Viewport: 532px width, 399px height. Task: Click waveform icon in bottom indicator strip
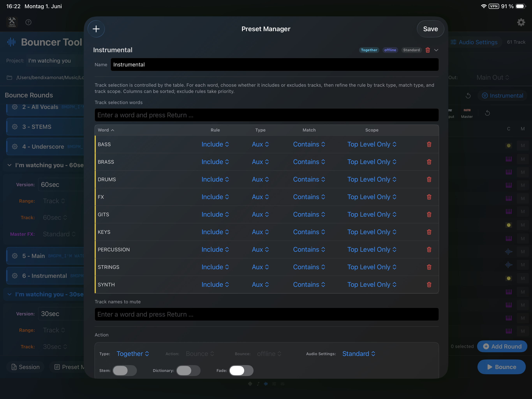(266, 384)
